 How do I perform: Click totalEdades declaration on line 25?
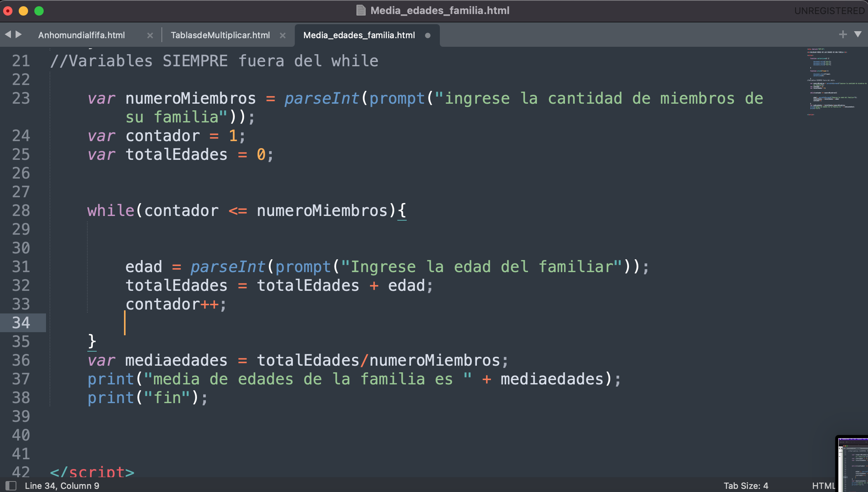click(x=176, y=154)
